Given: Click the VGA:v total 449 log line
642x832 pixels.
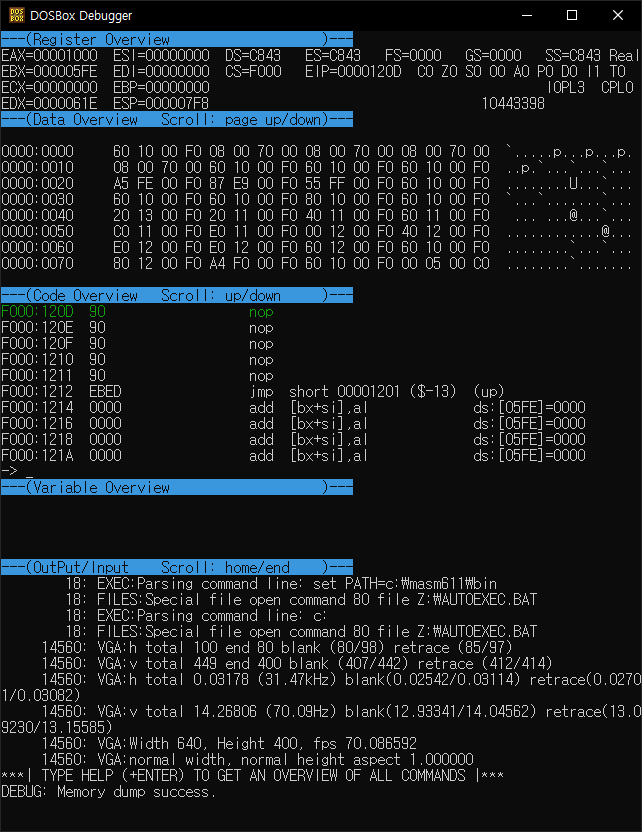Looking at the screenshot, I should click(x=297, y=663).
